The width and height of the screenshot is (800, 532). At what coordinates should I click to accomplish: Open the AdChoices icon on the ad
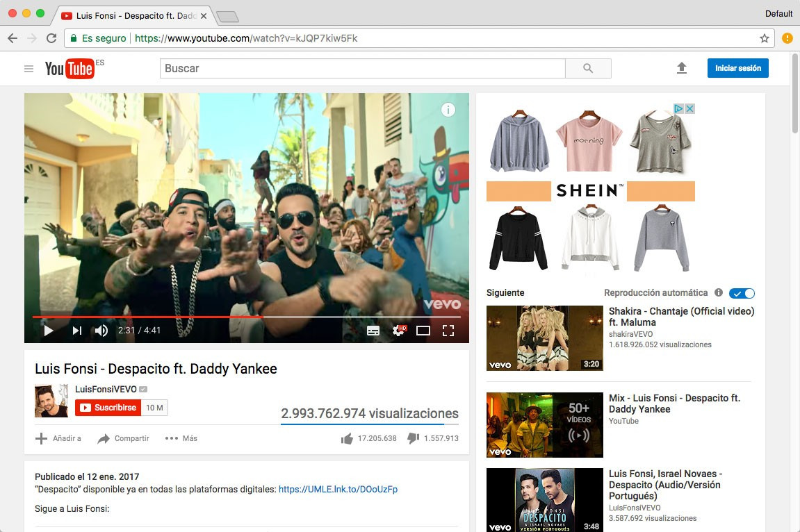[678, 108]
